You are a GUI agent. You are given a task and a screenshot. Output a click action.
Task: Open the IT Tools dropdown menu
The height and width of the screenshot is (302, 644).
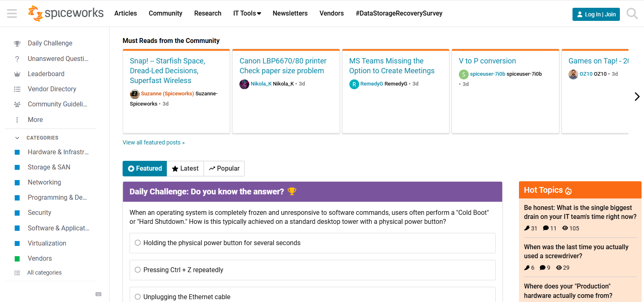pos(247,14)
